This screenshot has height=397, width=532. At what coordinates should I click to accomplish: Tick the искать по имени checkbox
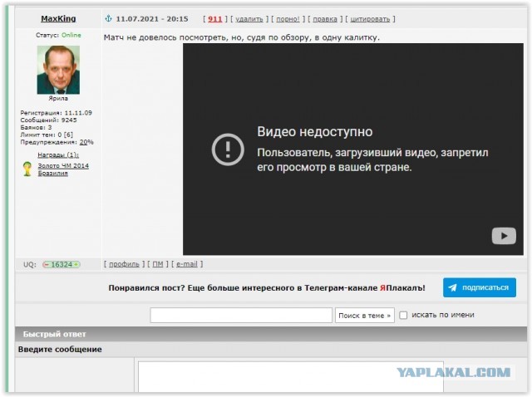(x=403, y=316)
